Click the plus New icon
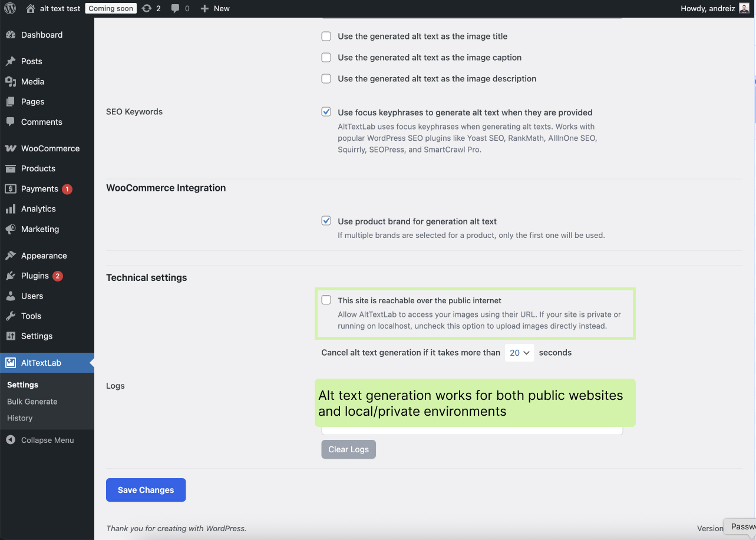 [x=204, y=8]
